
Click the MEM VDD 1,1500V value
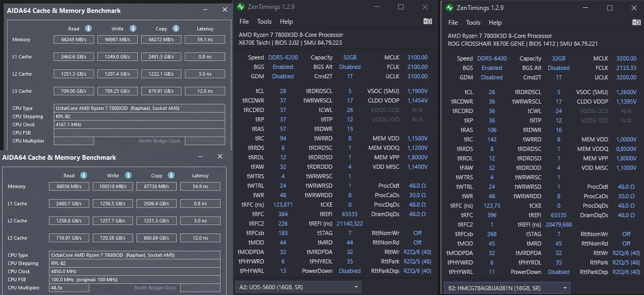point(417,138)
